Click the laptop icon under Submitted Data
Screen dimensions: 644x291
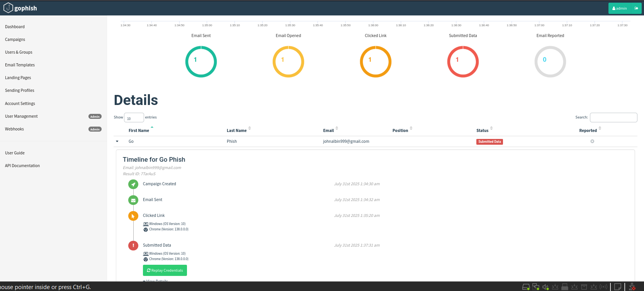click(x=146, y=254)
